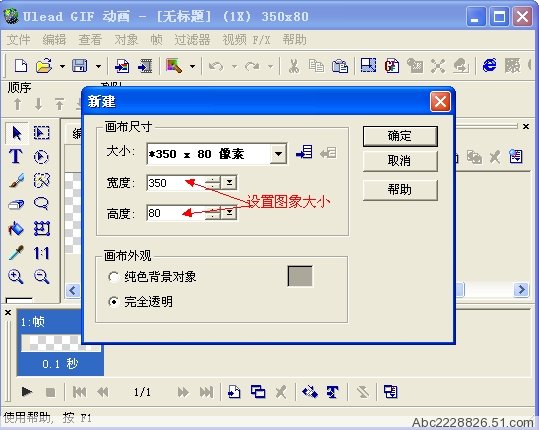Open the 文件 menu
Image resolution: width=539 pixels, height=430 pixels.
coord(18,40)
